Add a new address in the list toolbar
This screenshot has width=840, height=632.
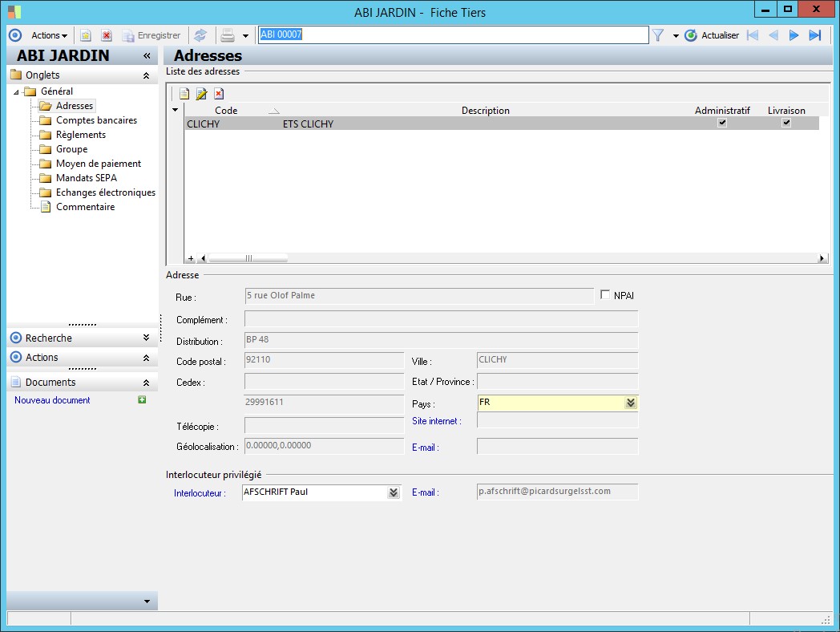click(184, 94)
